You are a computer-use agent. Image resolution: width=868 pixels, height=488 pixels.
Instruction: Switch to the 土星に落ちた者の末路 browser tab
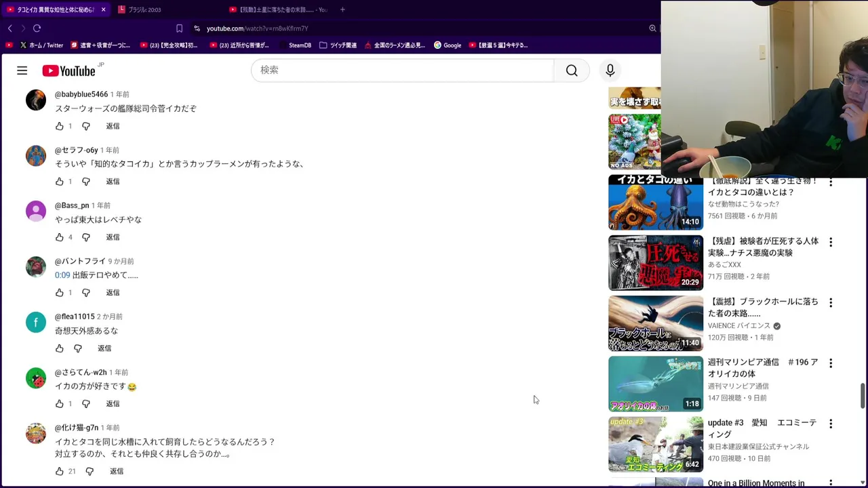pyautogui.click(x=279, y=9)
